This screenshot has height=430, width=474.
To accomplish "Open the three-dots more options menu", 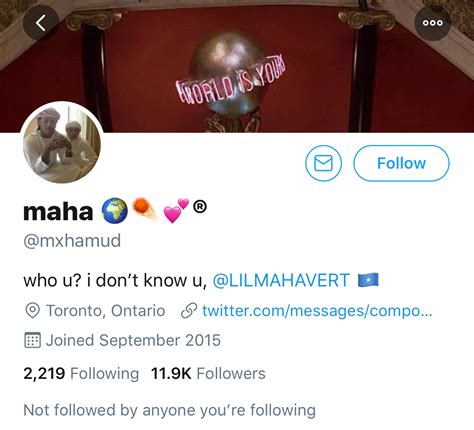I will [x=433, y=23].
